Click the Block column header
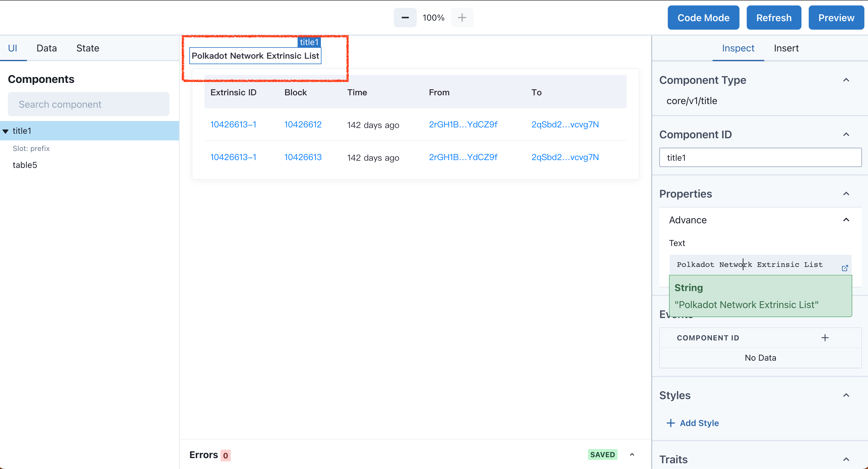 click(x=295, y=92)
